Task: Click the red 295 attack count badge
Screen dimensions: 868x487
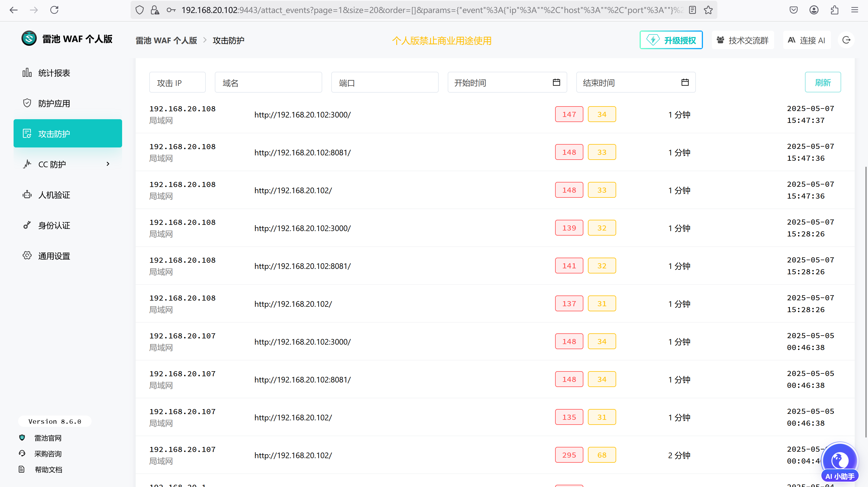Action: [x=569, y=455]
